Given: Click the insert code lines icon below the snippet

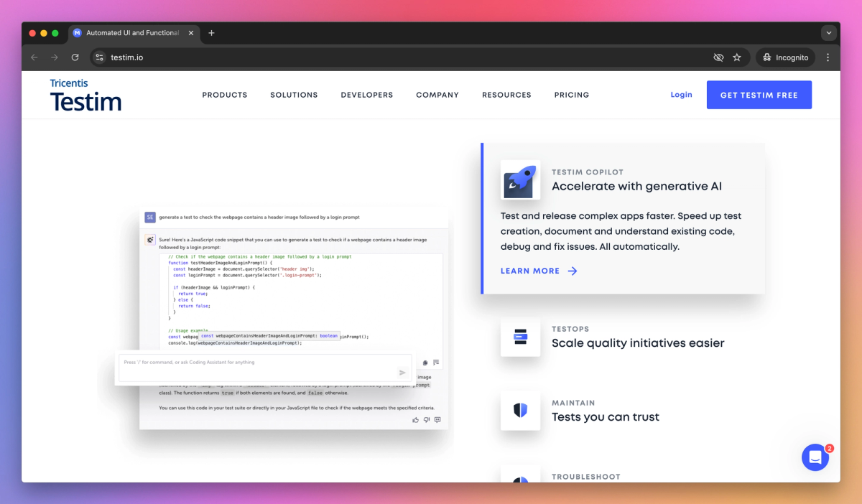Looking at the screenshot, I should pos(436,363).
